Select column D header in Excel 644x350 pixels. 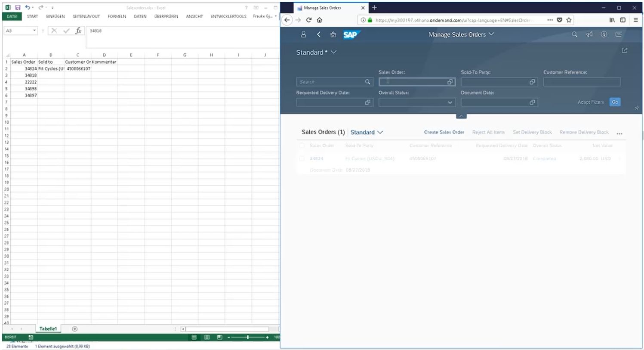tap(104, 55)
